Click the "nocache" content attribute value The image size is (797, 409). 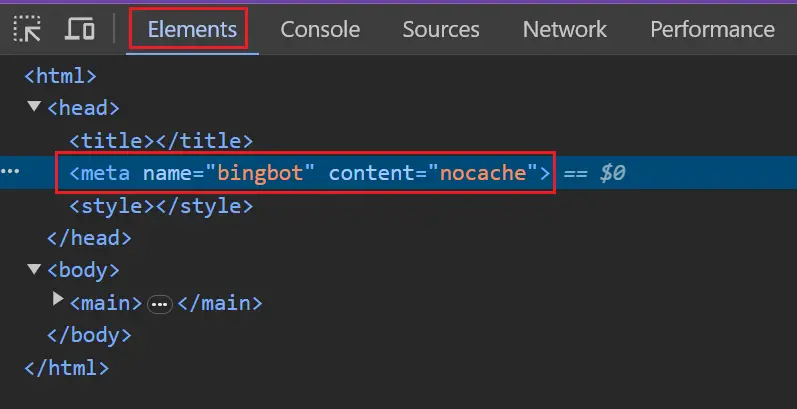coord(484,173)
